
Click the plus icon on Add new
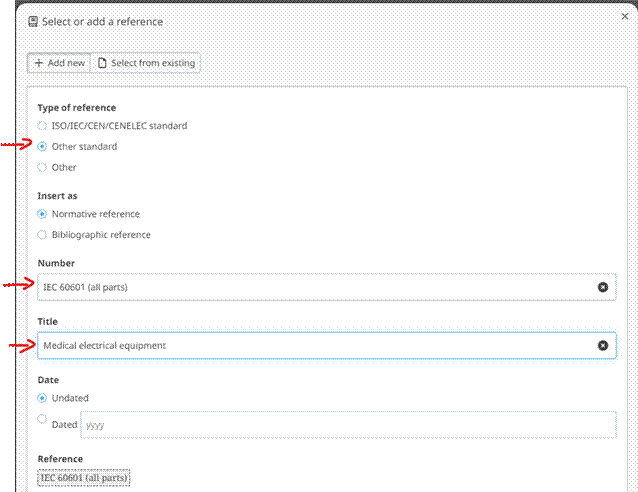point(38,63)
